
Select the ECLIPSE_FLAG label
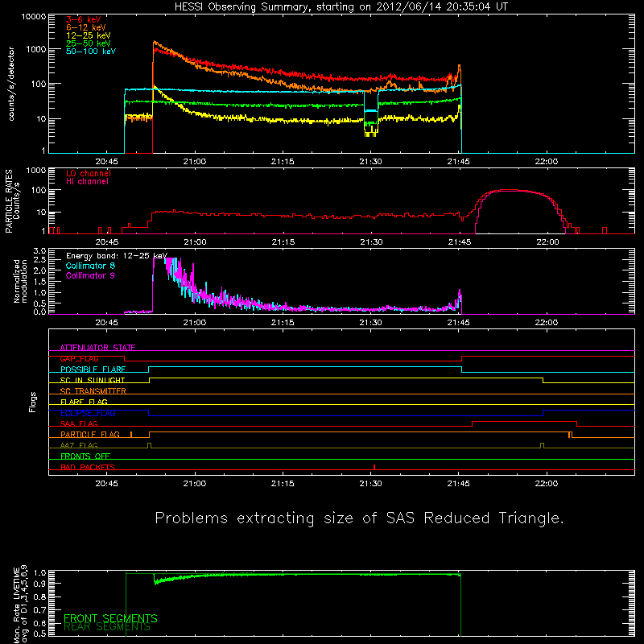click(x=88, y=413)
